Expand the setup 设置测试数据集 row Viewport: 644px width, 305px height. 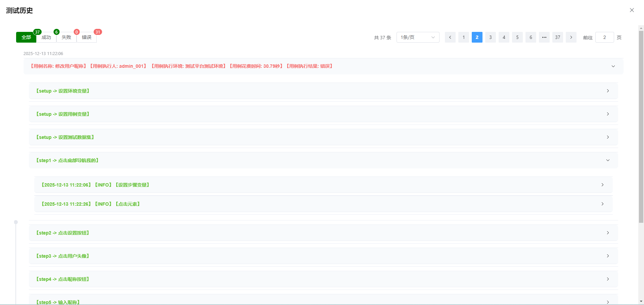coord(608,137)
